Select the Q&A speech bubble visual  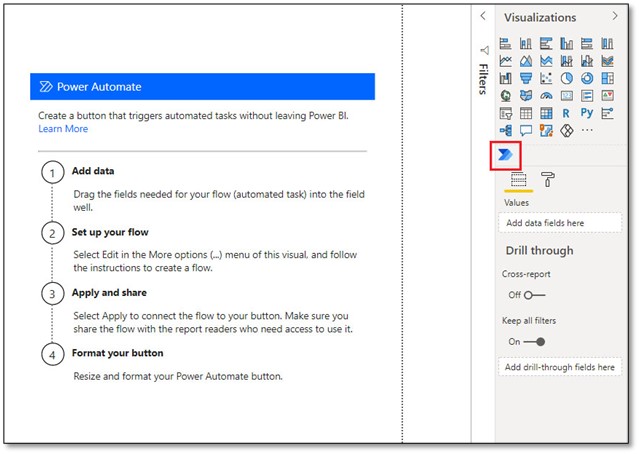[x=526, y=131]
